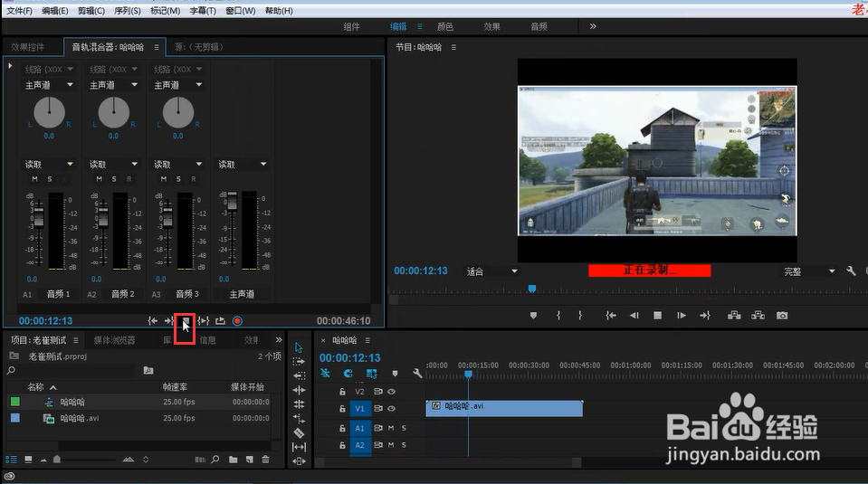Viewport: 868px width, 484px height.
Task: Go to Out point in program monitor
Action: pyautogui.click(x=705, y=316)
